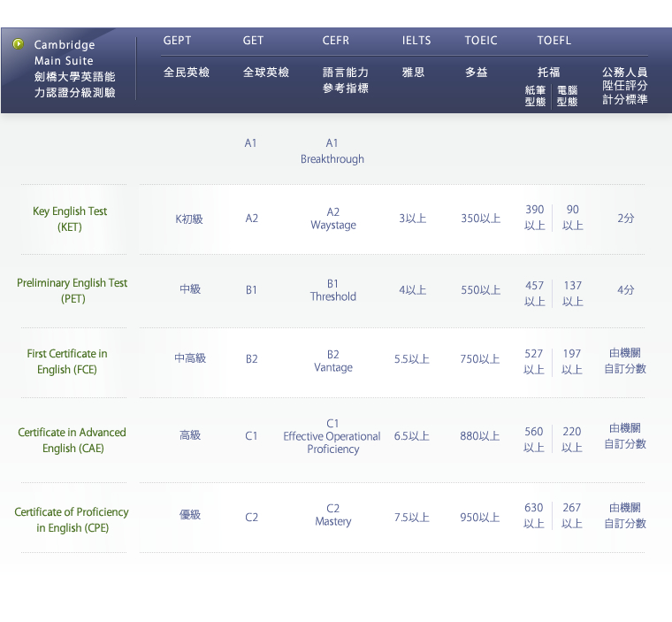
Task: Click the TOEFL computer score 90以上
Action: pyautogui.click(x=573, y=218)
